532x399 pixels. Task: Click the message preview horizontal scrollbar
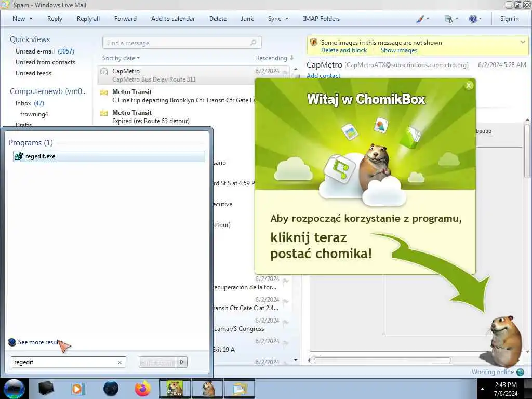pos(382,361)
